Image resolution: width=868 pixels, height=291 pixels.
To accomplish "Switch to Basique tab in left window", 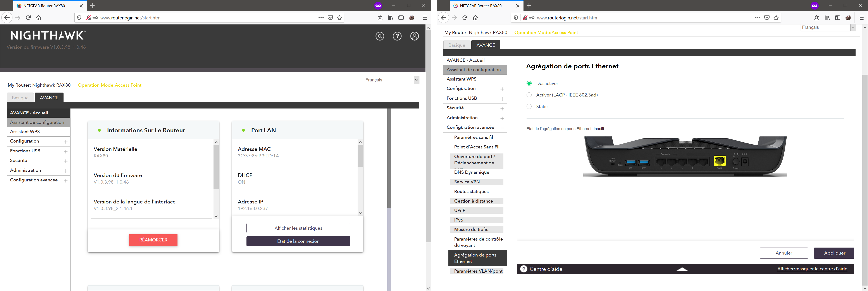I will pyautogui.click(x=20, y=98).
